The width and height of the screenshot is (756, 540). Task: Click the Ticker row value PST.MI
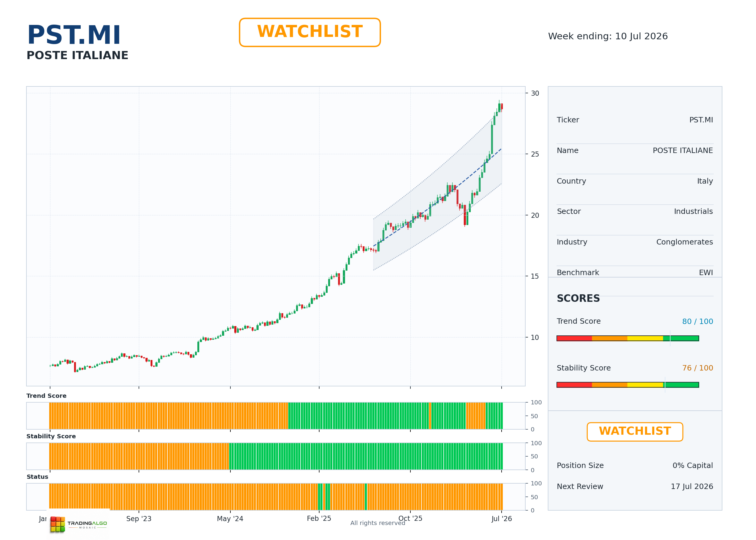coord(701,120)
